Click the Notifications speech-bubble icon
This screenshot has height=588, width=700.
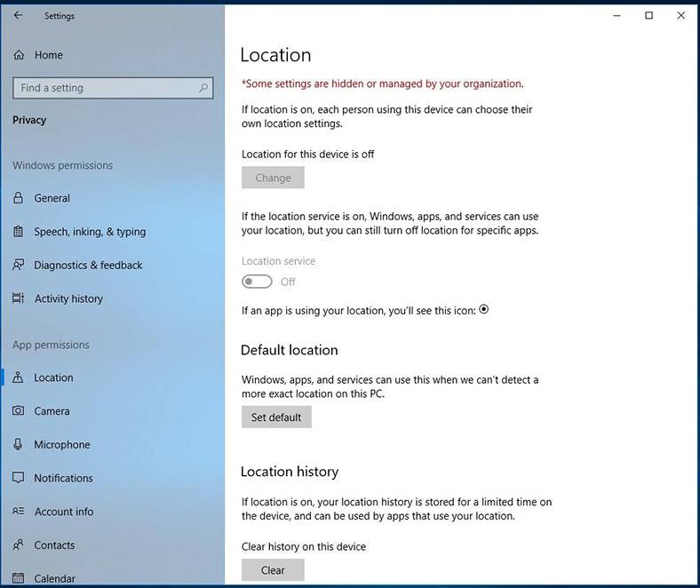pos(18,478)
